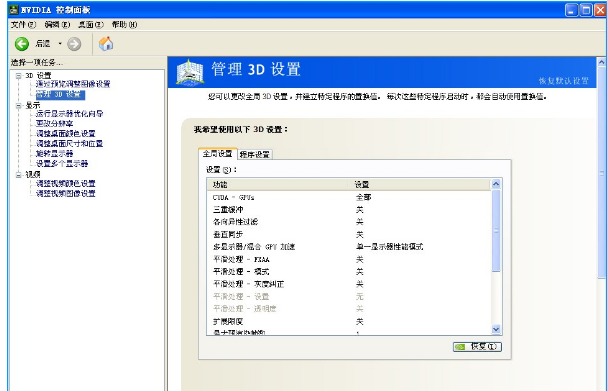Open the 桌面(K) menu
The image size is (607, 391).
coord(91,25)
